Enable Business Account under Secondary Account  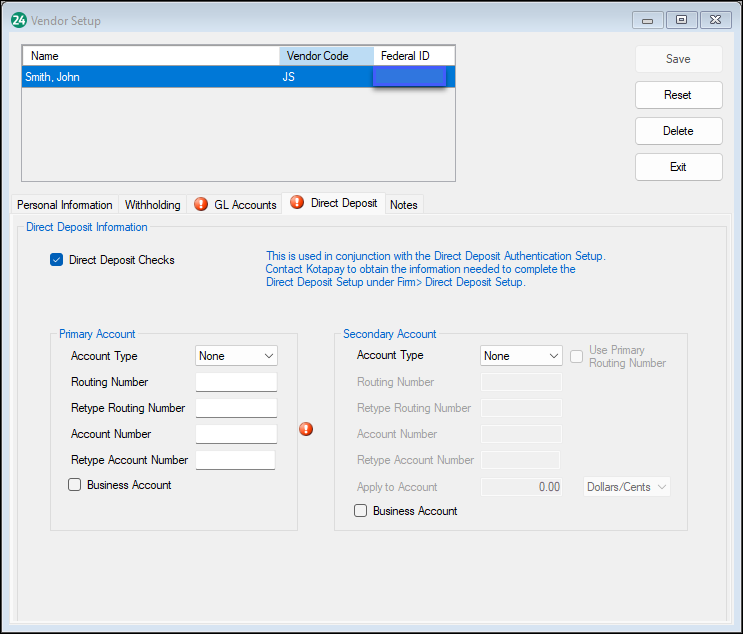(x=361, y=511)
